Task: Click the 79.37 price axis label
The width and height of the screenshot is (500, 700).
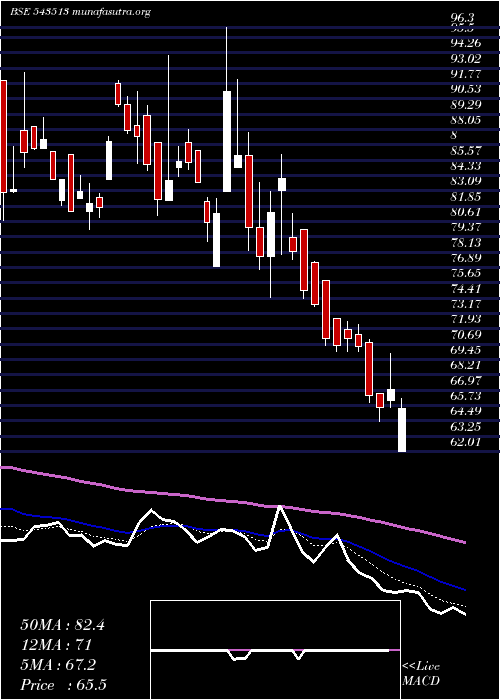Action: tap(467, 227)
